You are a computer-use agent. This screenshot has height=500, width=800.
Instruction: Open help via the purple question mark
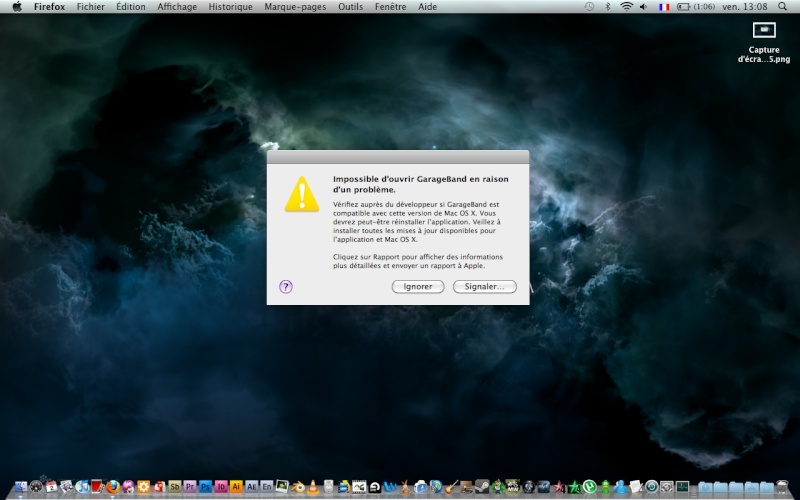pyautogui.click(x=286, y=287)
